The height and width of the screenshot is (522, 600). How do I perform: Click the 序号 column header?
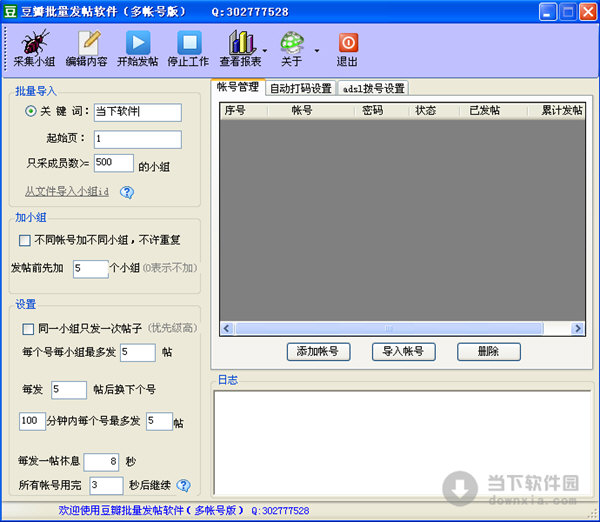(244, 111)
